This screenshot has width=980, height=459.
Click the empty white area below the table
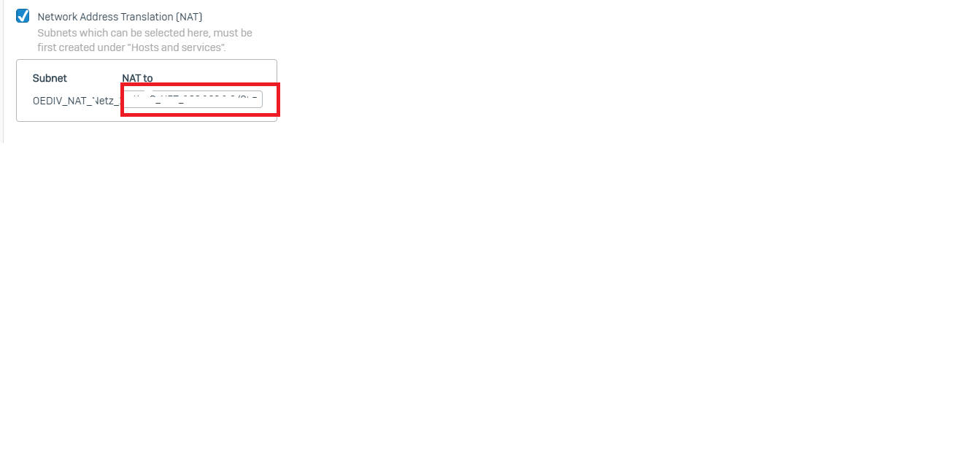point(489,292)
